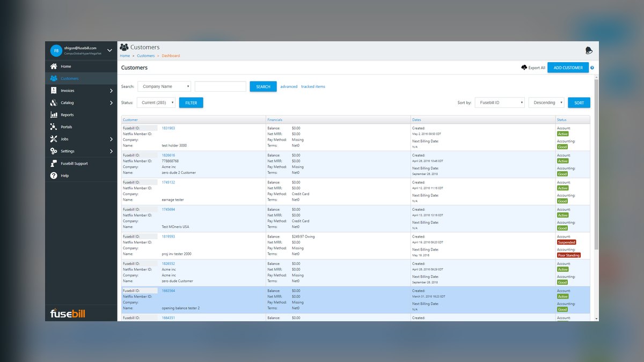Open customer ID 1831903

click(168, 128)
